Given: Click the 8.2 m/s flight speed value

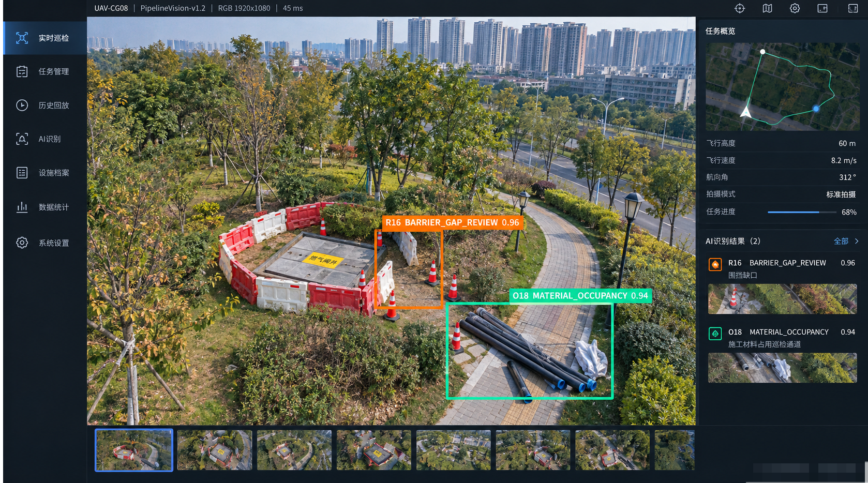Looking at the screenshot, I should coord(844,160).
